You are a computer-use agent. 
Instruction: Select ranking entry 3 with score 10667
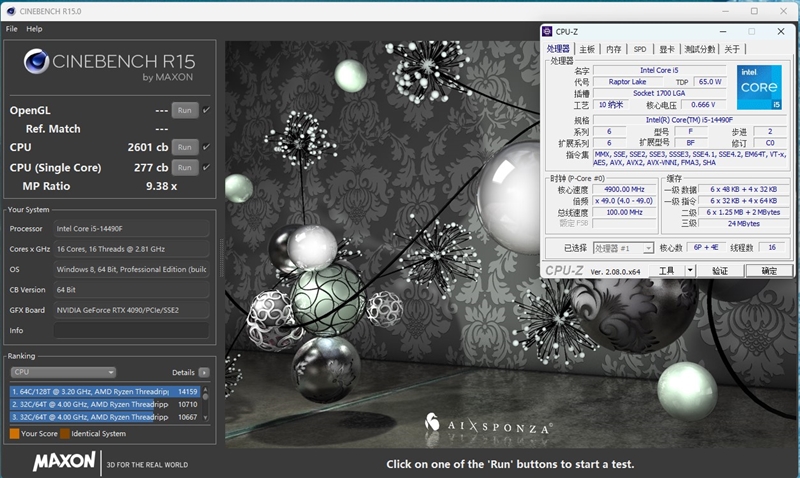[x=105, y=417]
